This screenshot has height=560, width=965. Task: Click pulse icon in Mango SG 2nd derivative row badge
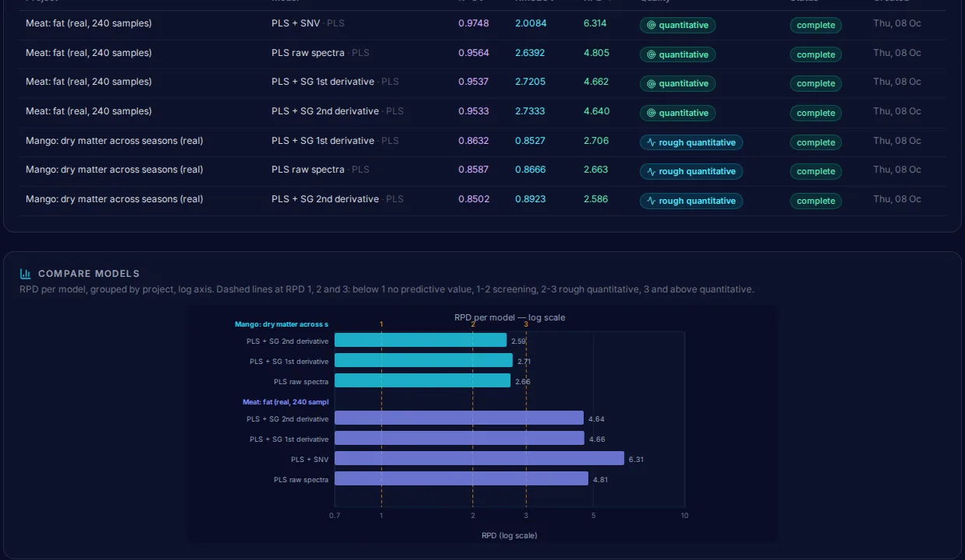pyautogui.click(x=651, y=201)
